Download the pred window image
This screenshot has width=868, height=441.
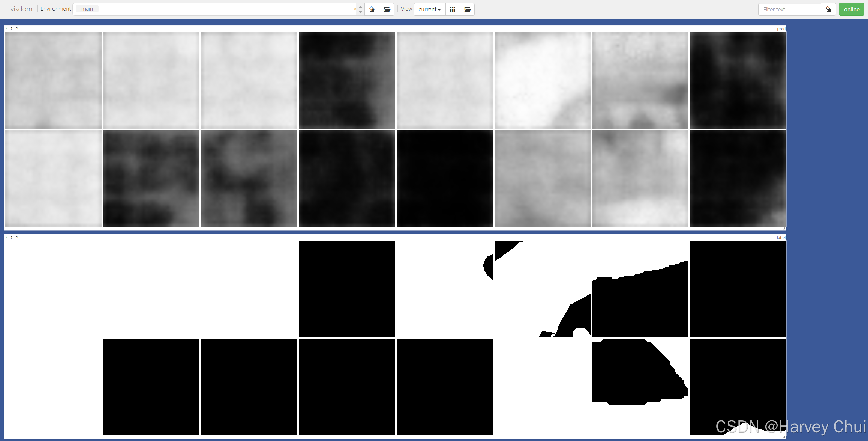(11, 29)
